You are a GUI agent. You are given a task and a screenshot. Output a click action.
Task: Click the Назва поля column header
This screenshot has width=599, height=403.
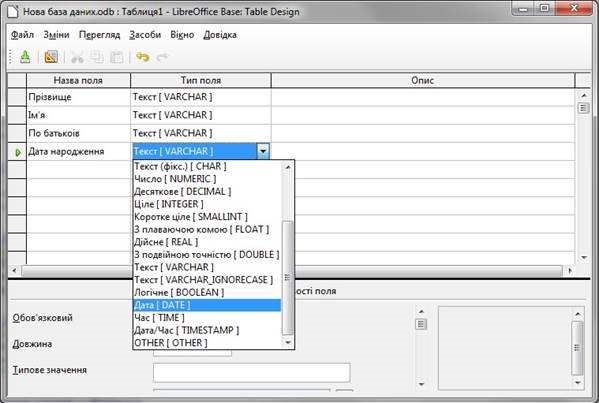pos(78,80)
